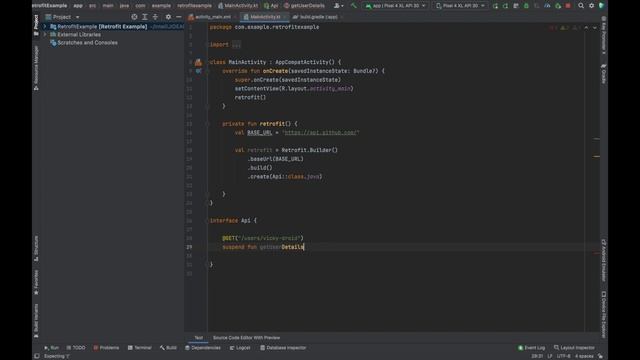This screenshot has height=360, width=640.
Task: Switch to MainActivity.kt editor tab
Action: pyautogui.click(x=264, y=17)
